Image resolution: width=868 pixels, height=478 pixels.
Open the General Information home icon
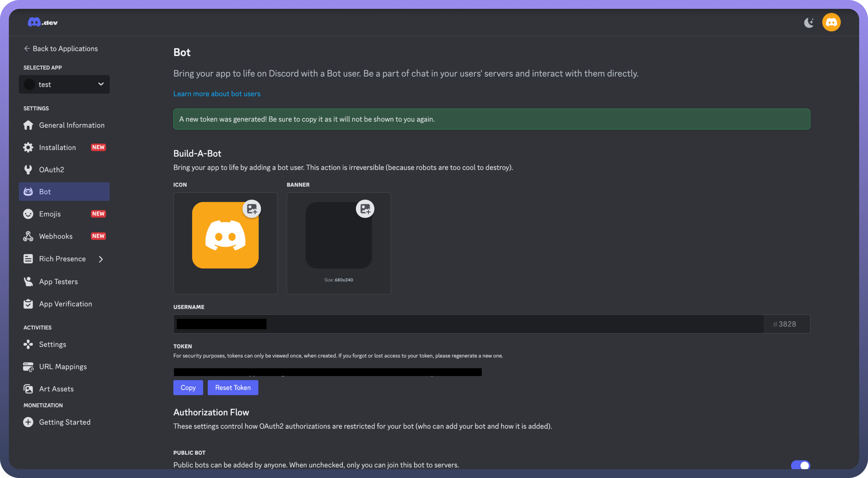(28, 125)
